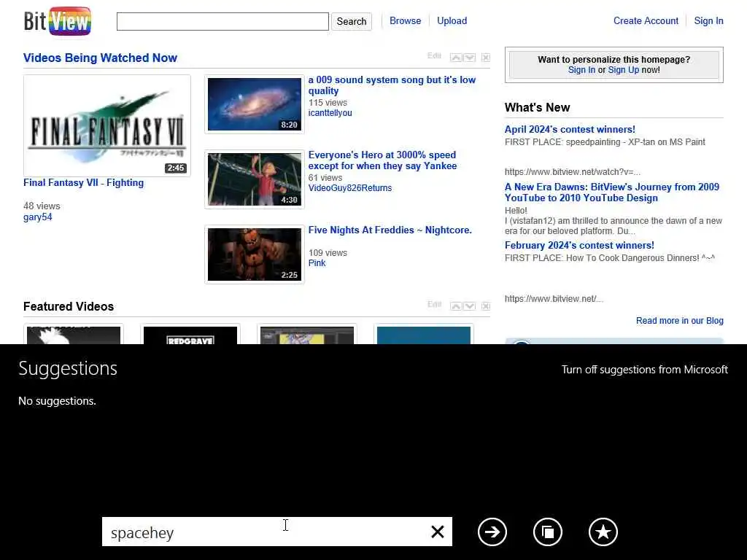Open the Browse link
The height and width of the screenshot is (560, 747).
[x=405, y=21]
